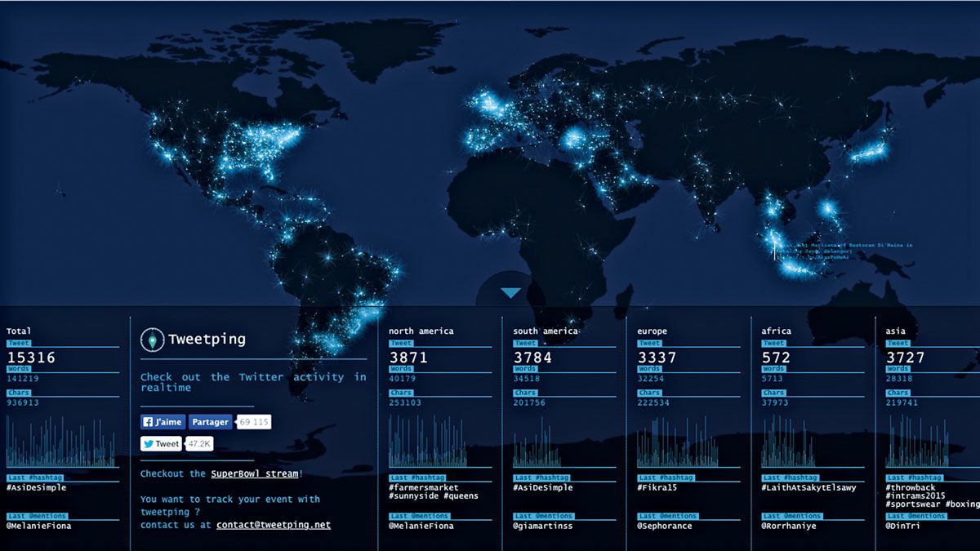Click #AsiDeSimple in the Total column

pyautogui.click(x=37, y=487)
